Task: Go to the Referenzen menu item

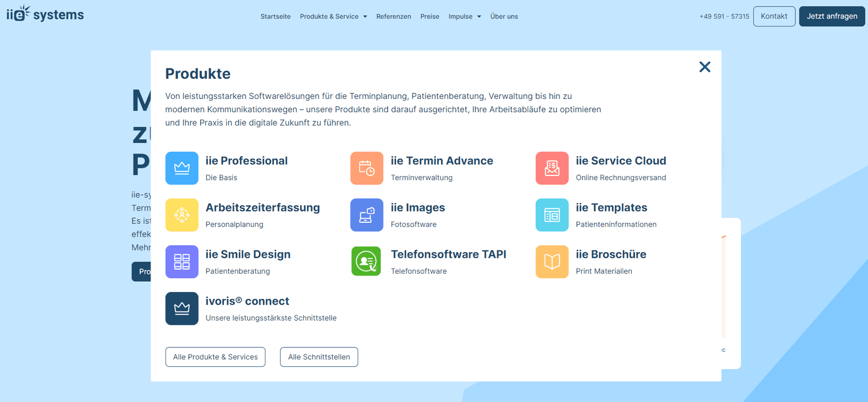Action: [394, 16]
